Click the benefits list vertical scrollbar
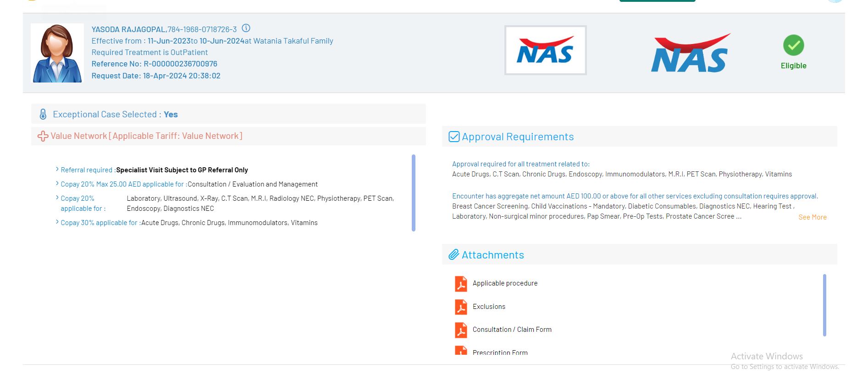The image size is (868, 374). (x=413, y=193)
